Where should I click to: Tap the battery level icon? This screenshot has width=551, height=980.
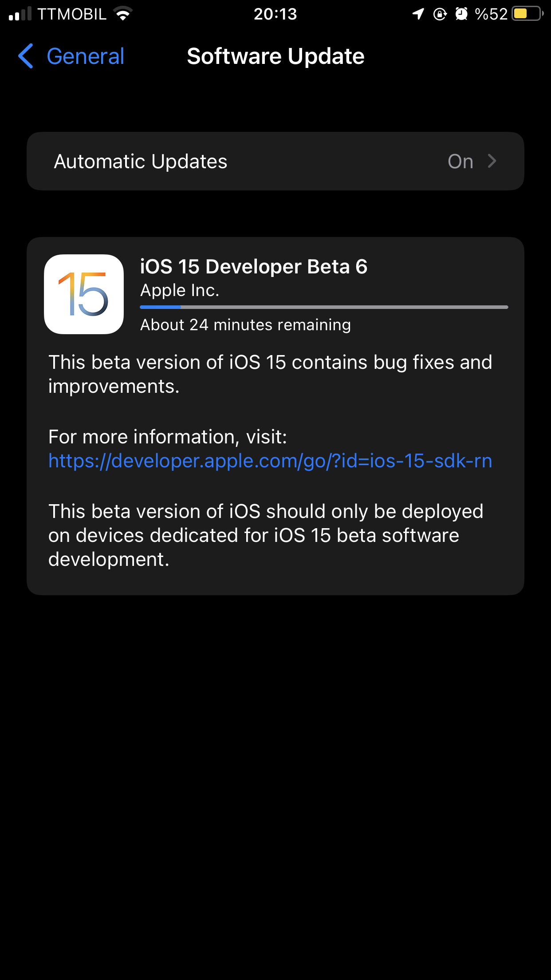(527, 14)
